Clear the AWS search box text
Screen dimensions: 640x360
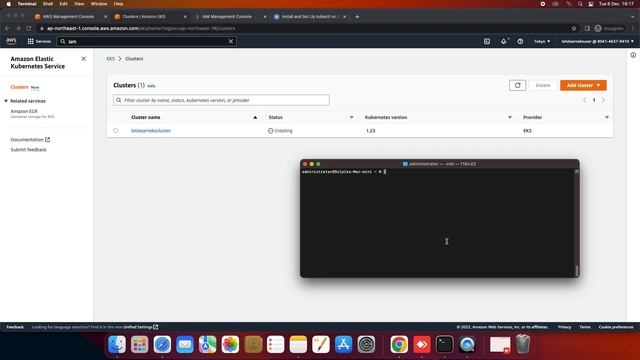pos(231,41)
